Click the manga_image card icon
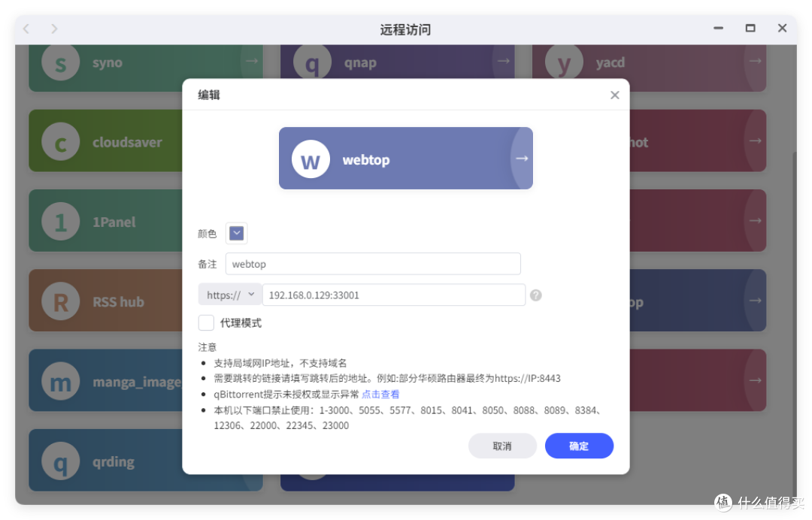 pos(61,381)
